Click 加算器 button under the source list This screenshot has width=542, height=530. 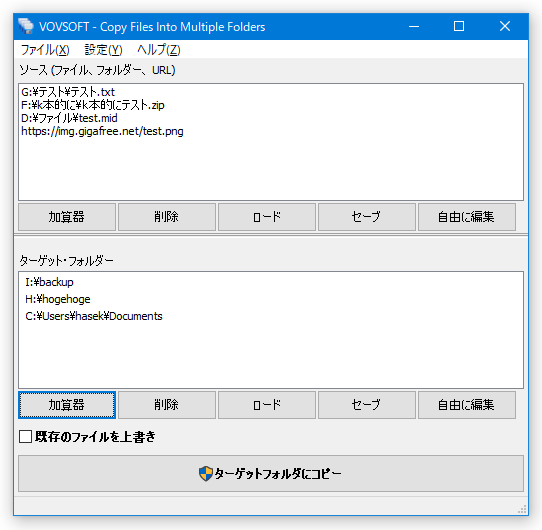tap(67, 217)
